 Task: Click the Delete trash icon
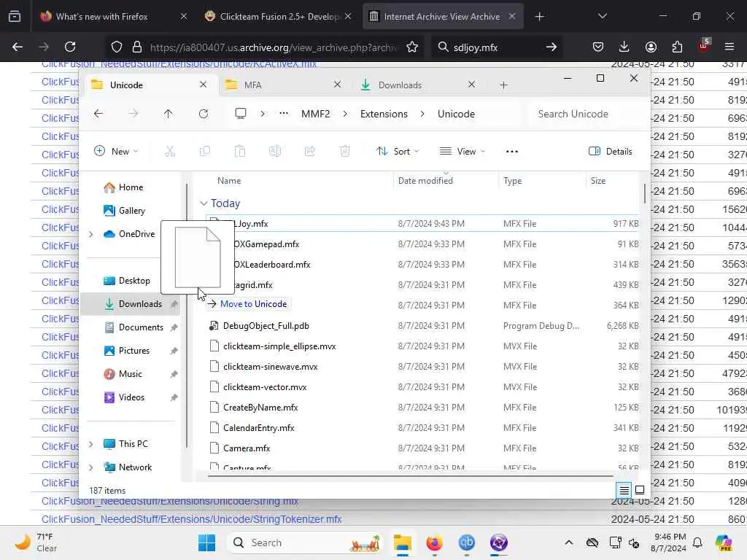[x=345, y=152]
